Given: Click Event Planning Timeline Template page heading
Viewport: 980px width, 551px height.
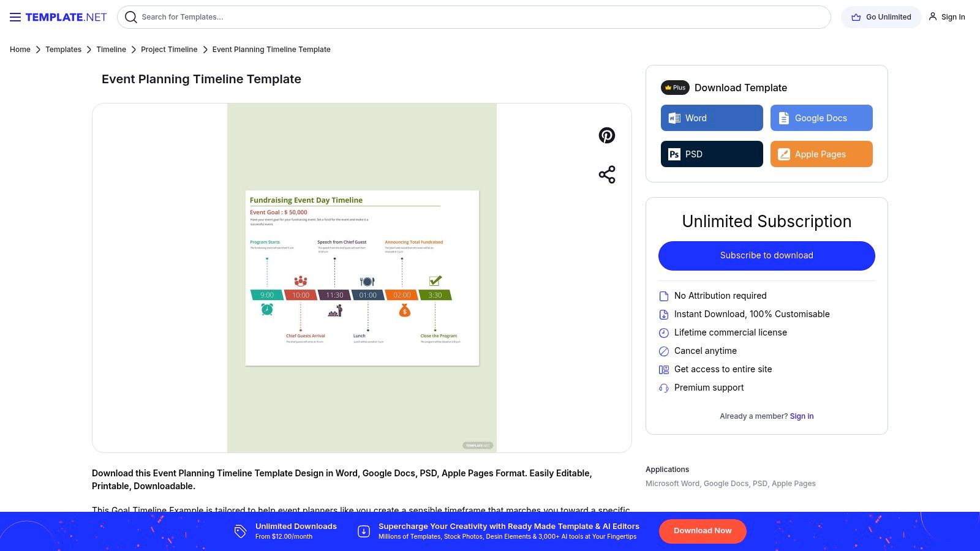Looking at the screenshot, I should [x=202, y=79].
